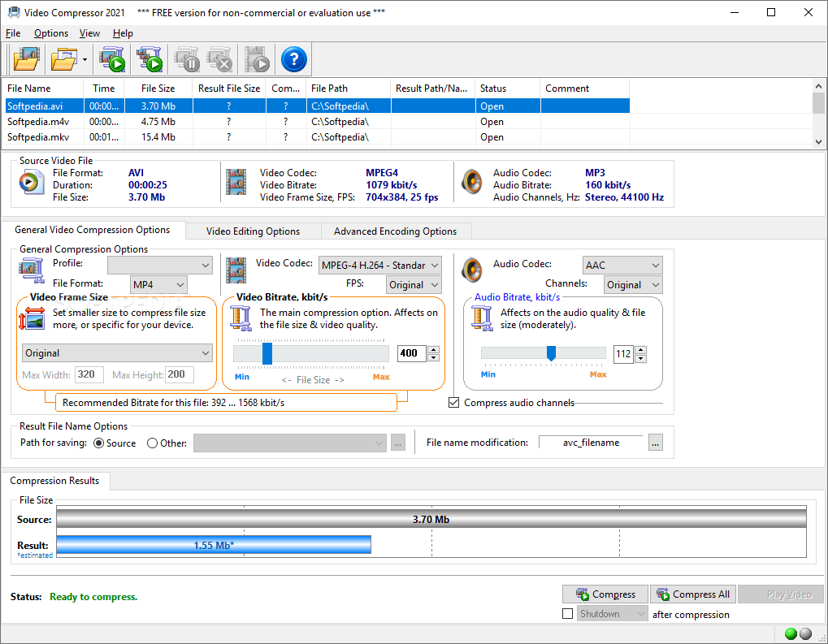Screen dimensions: 828x644
Task: Open the Audio Codec AAC dropdown
Action: (622, 265)
